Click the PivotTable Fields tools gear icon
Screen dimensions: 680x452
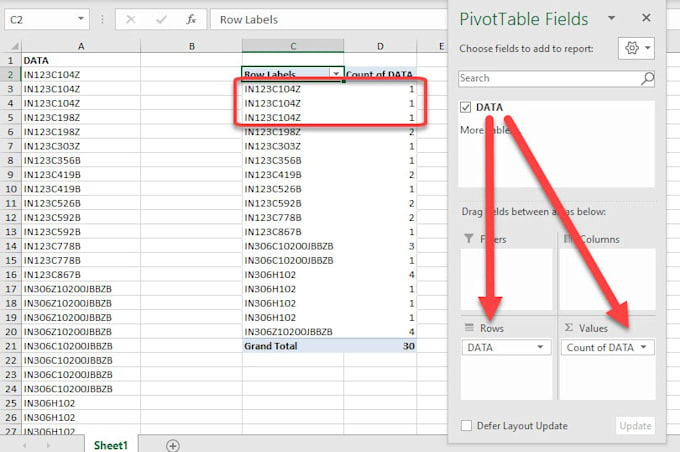(x=631, y=48)
